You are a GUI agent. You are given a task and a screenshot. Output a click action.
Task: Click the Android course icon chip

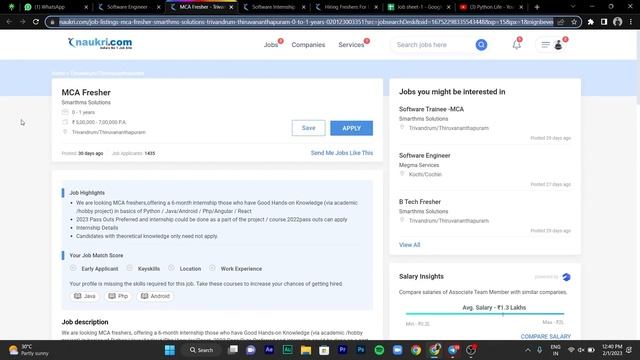coord(155,296)
